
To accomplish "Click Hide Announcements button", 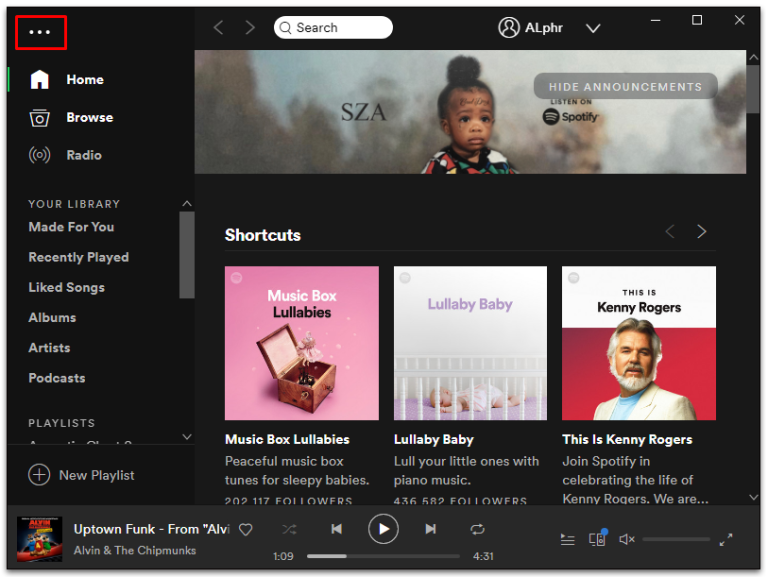I will 625,87.
